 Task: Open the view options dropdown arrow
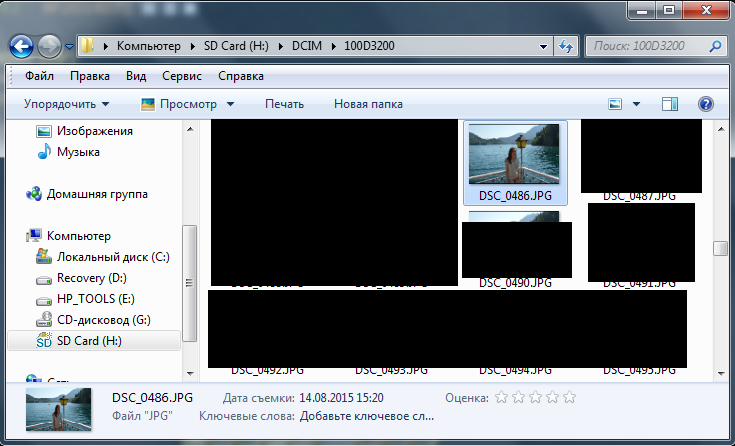[636, 104]
